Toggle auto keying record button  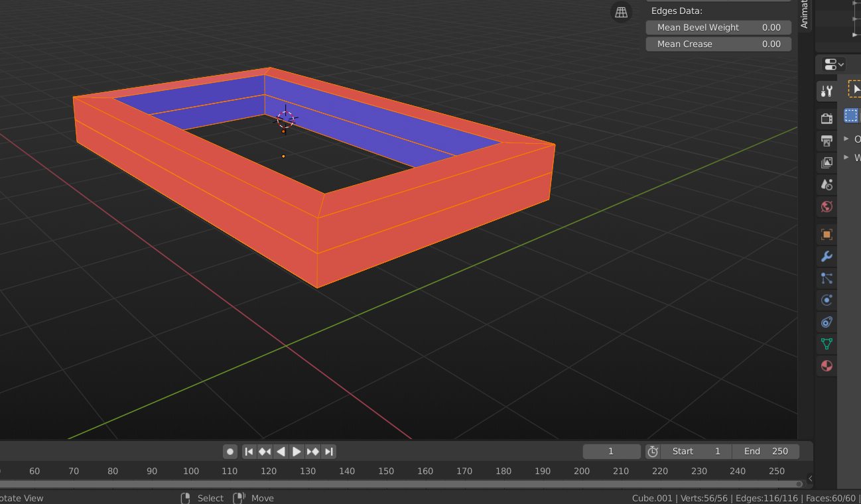230,452
